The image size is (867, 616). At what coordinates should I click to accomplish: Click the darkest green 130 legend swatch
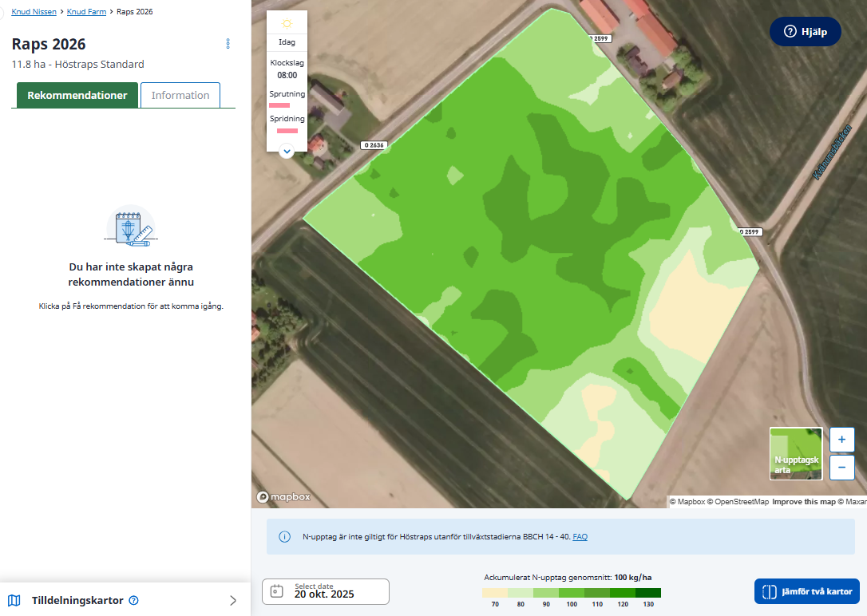point(648,593)
